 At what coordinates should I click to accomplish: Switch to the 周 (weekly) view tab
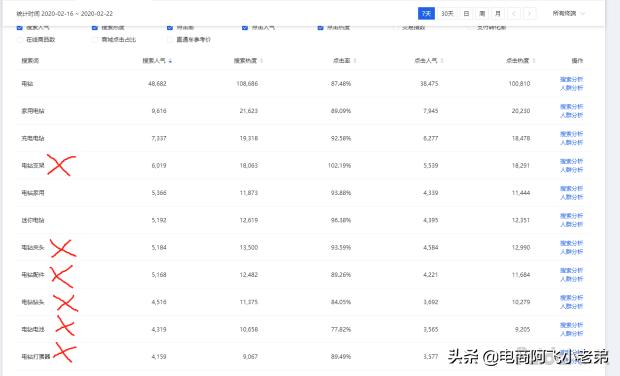tap(482, 13)
